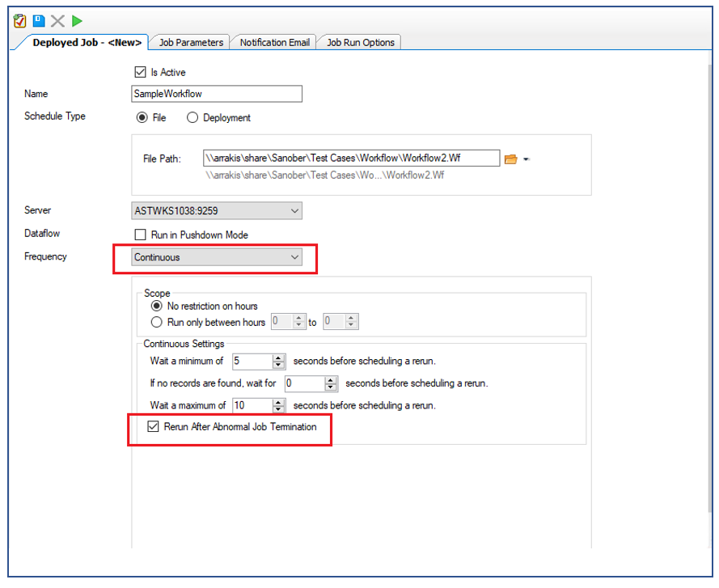Image resolution: width=719 pixels, height=588 pixels.
Task: Switch to the Job Parameters tab
Action: 190,42
